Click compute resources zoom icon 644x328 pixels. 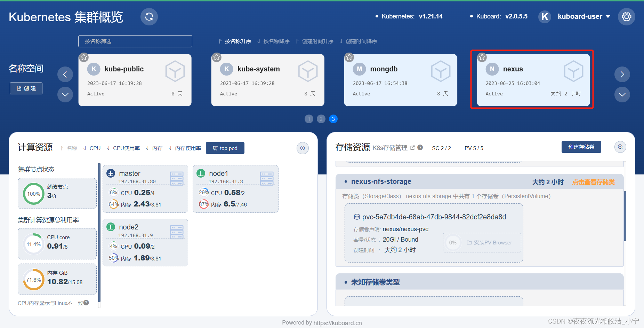(x=303, y=148)
